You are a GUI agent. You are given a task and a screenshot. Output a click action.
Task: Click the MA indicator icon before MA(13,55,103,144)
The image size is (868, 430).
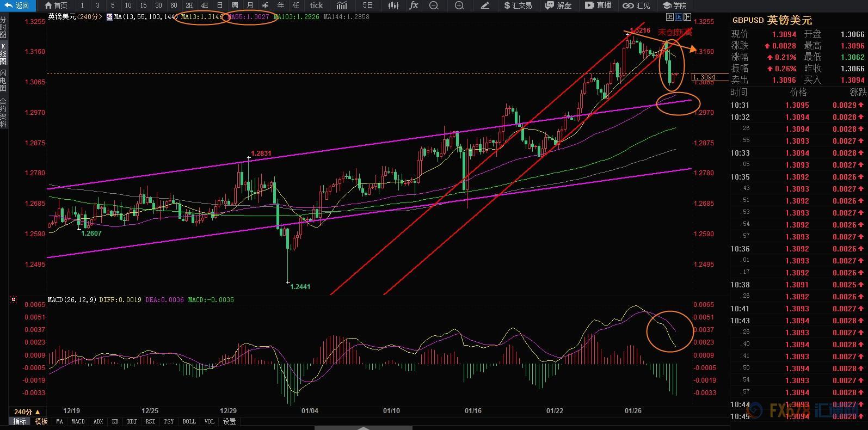coord(109,17)
